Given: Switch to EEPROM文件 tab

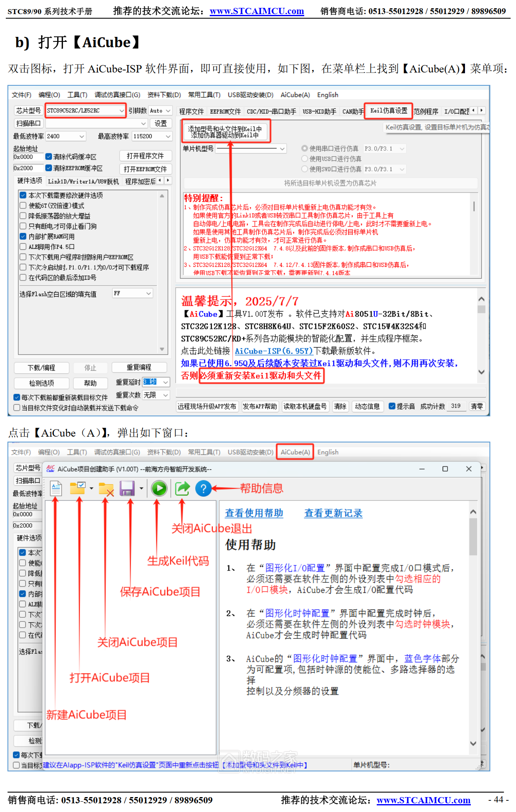Looking at the screenshot, I should pos(225,111).
